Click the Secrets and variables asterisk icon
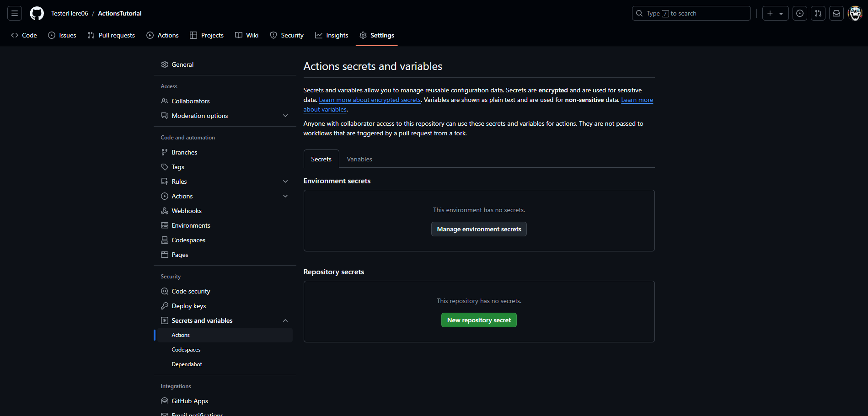This screenshot has width=868, height=416. [x=165, y=320]
